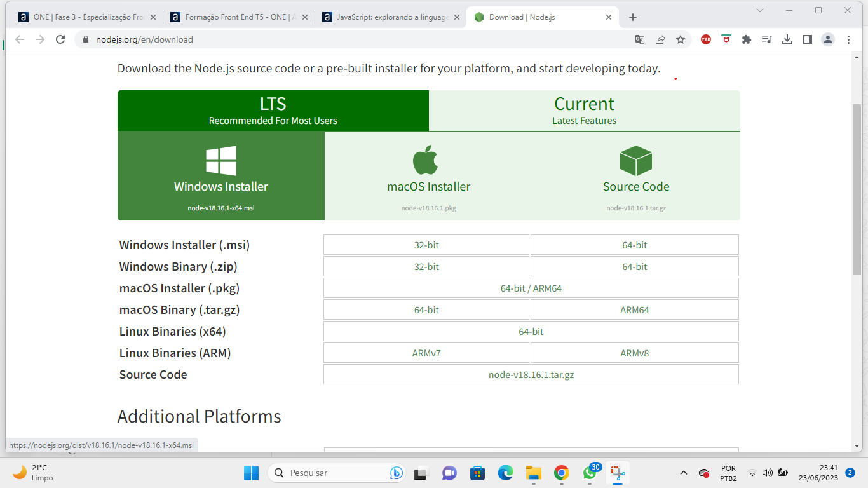This screenshot has height=488, width=868.
Task: Download 64-bit Windows Installer (.msi)
Action: click(x=635, y=245)
